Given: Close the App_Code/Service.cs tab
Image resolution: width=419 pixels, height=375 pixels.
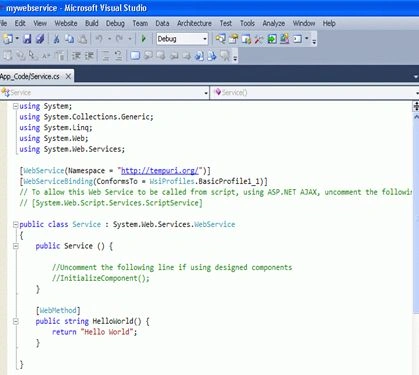Looking at the screenshot, I should [68, 77].
